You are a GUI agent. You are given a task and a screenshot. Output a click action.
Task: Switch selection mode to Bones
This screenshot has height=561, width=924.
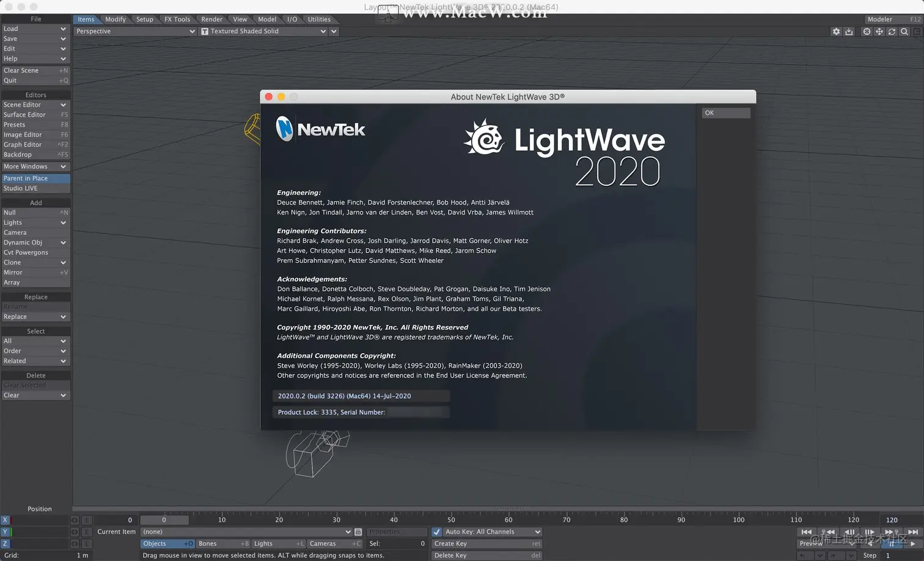(x=223, y=543)
